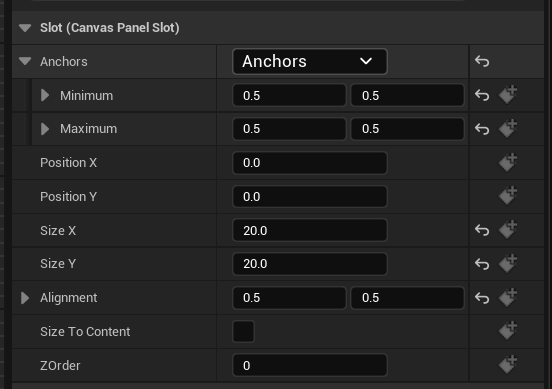Click the Size X value field

310,231
